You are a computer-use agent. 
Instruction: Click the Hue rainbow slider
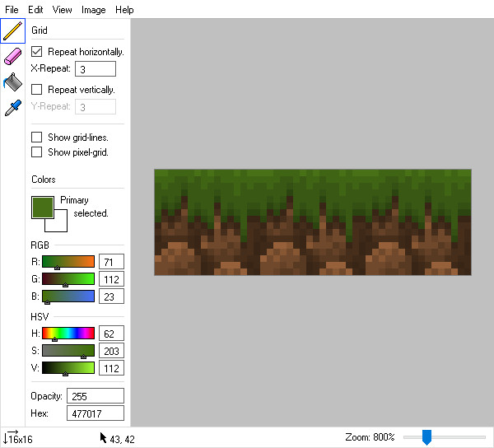(x=68, y=333)
